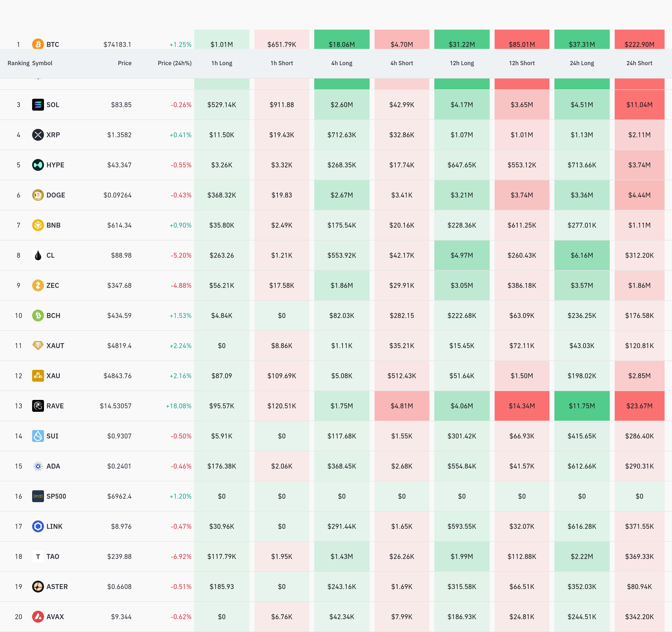This screenshot has width=672, height=632.
Task: Click the Dogecoin DOGE icon
Action: click(38, 195)
